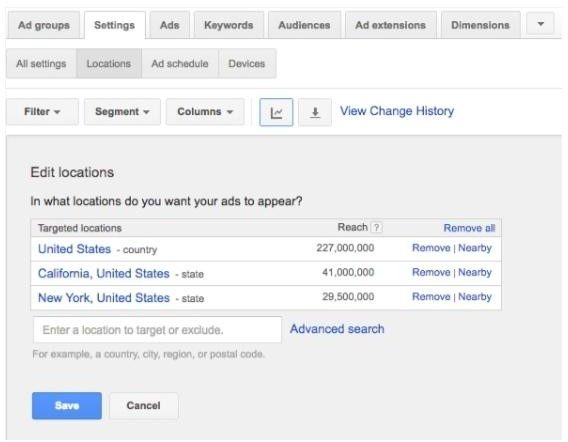Click the download report icon

point(315,112)
